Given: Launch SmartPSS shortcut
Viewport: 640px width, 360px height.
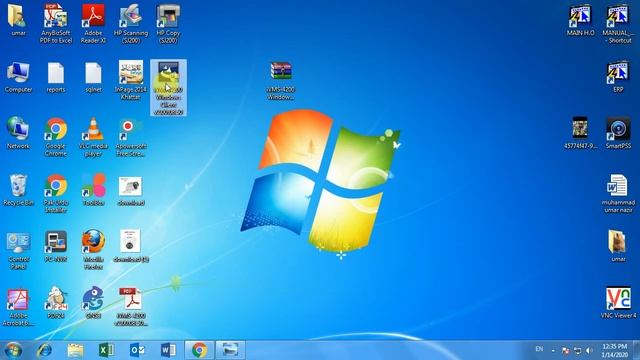Looking at the screenshot, I should [618, 133].
